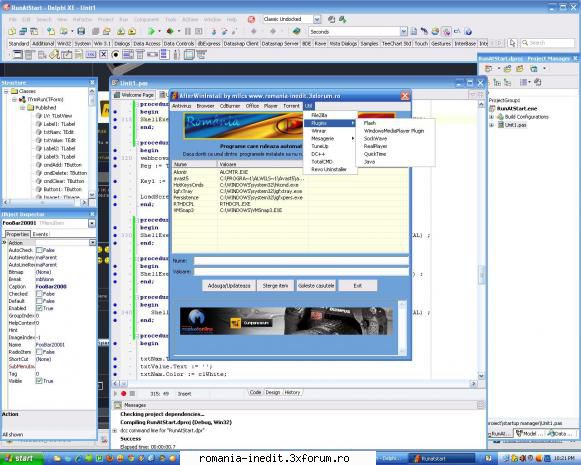
Task: Open the Object Inspector component selector dropdown
Action: click(x=92, y=223)
